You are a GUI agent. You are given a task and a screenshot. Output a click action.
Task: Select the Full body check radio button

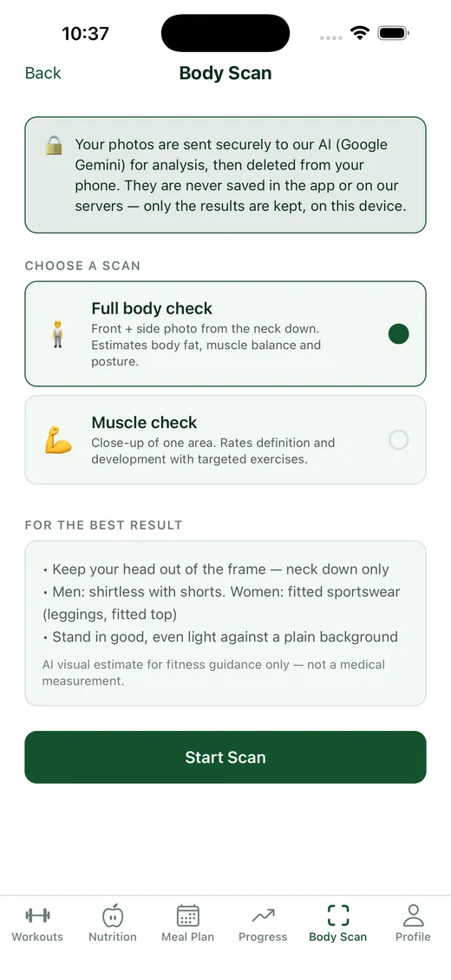pyautogui.click(x=399, y=333)
